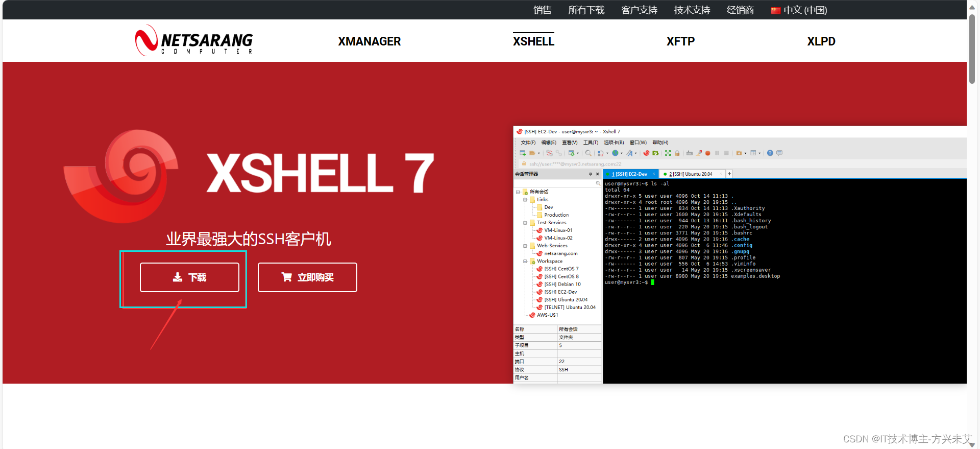Viewport: 980px width, 449px height.
Task: Click the plus icon to add new tab
Action: (x=729, y=174)
